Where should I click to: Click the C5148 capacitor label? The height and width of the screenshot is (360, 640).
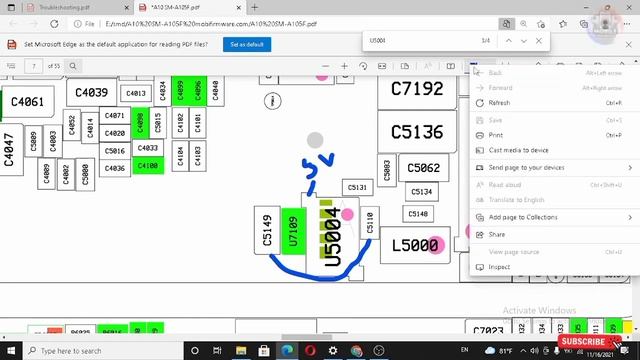pos(418,214)
